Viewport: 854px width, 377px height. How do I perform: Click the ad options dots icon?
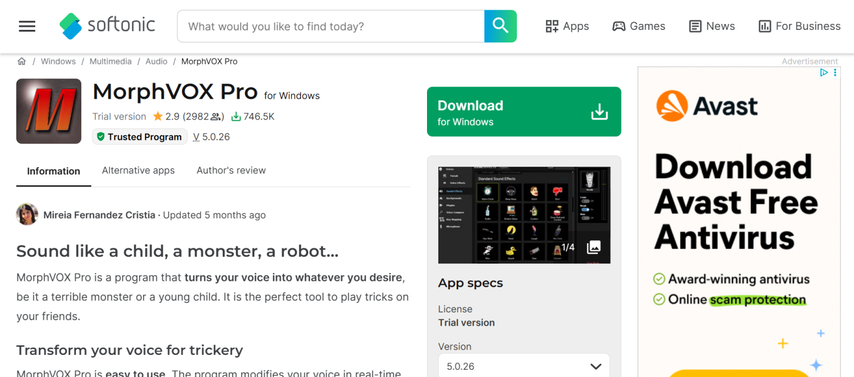(x=835, y=72)
